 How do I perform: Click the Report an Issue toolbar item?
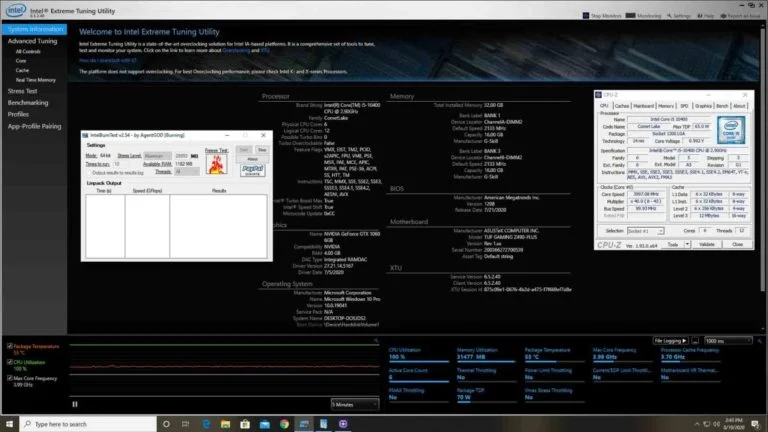point(741,16)
